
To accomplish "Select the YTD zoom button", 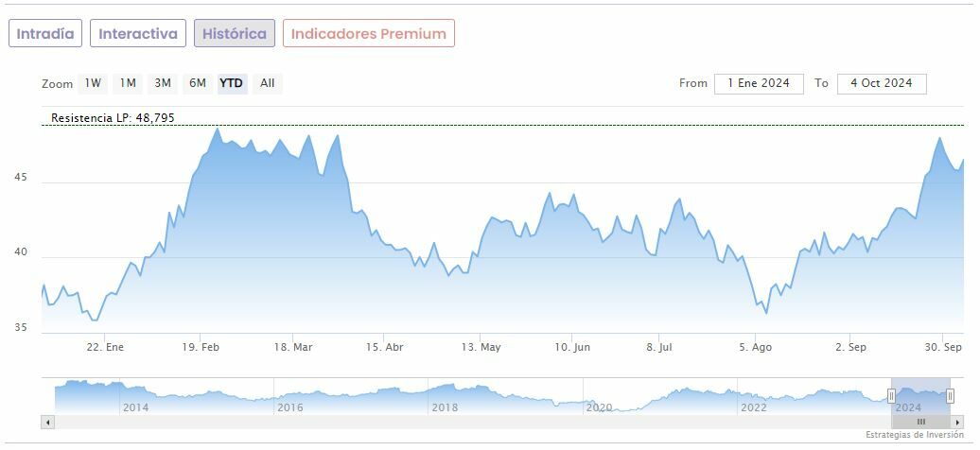I will pyautogui.click(x=232, y=83).
